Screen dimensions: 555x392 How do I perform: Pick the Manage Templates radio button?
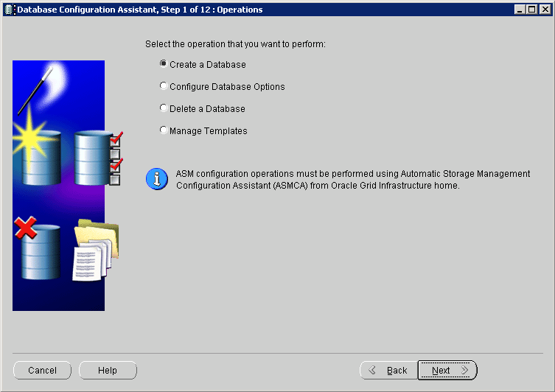(163, 130)
